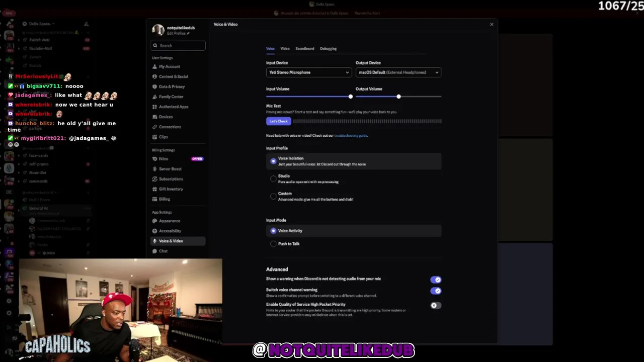This screenshot has width=644, height=362.
Task: Click Edit Profiles under the username
Action: [x=178, y=33]
